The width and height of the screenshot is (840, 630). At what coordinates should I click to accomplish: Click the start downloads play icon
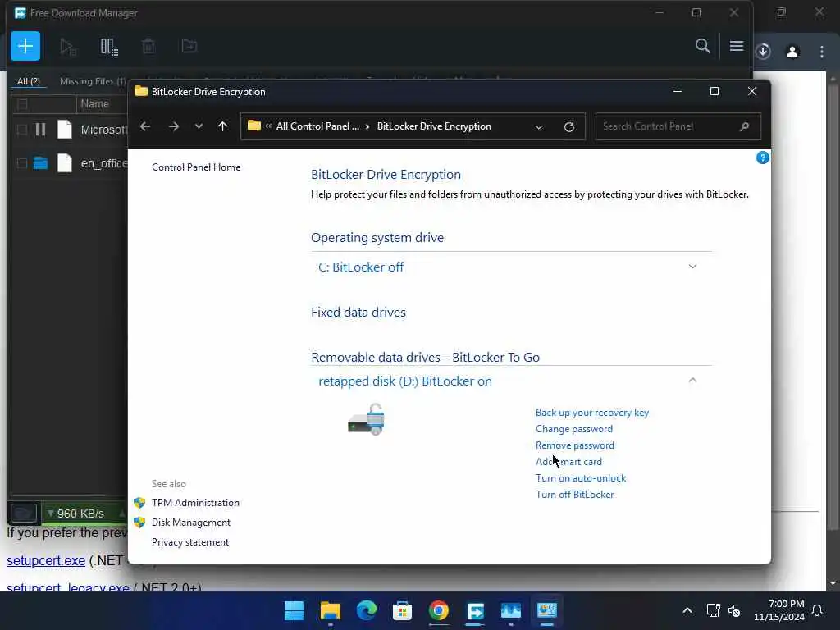click(68, 47)
